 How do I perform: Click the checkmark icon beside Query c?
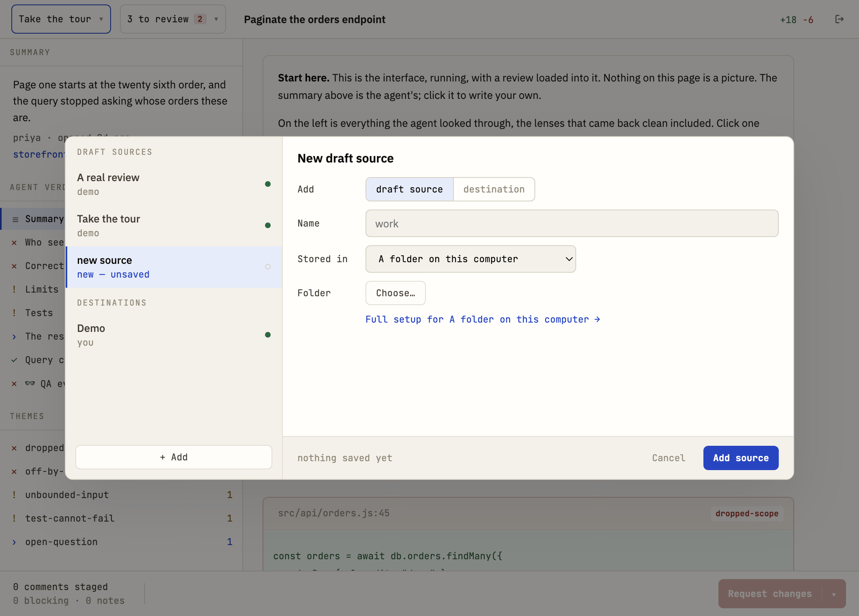pos(14,360)
